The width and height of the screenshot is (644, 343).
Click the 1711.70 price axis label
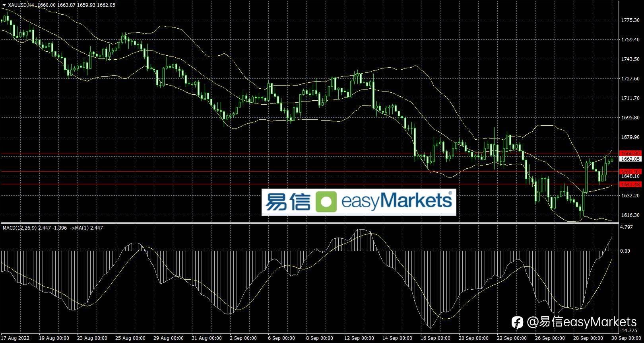pyautogui.click(x=630, y=98)
